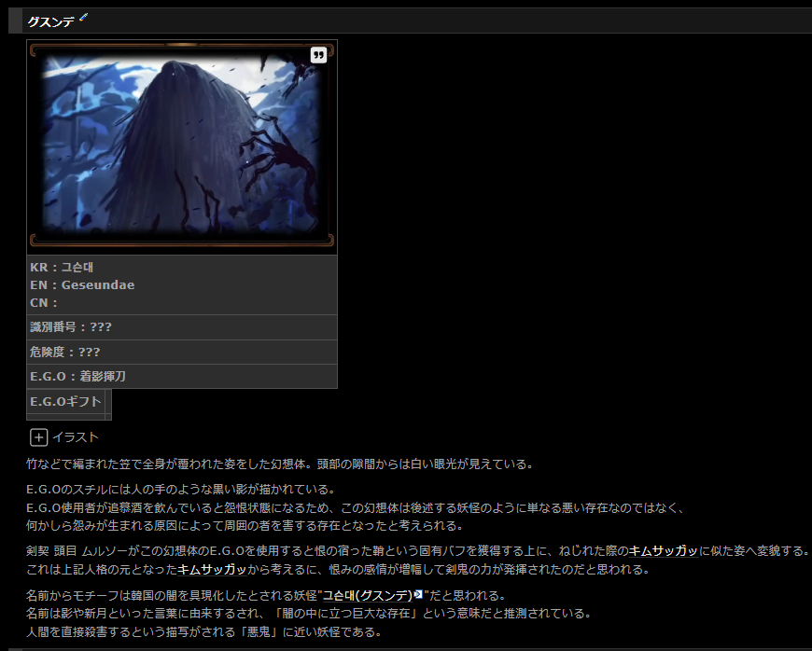
Task: Click the line starting E.G.Oのスチルには
Action: pos(181,490)
